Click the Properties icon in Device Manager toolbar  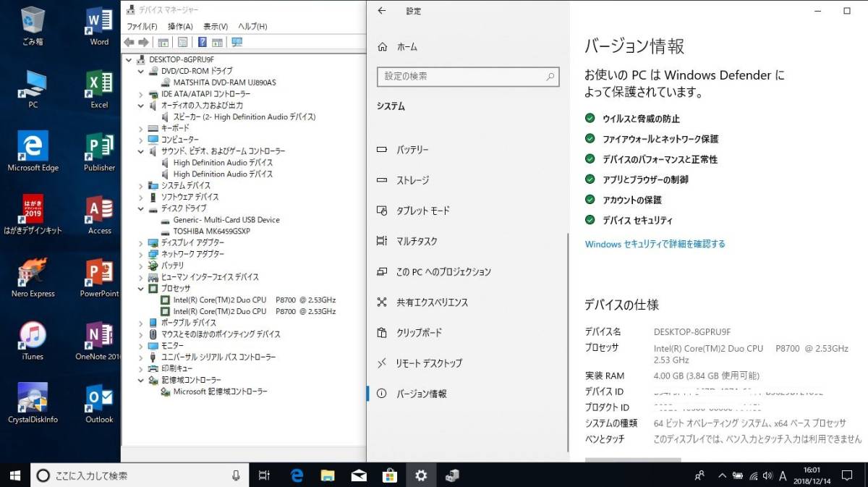click(183, 42)
